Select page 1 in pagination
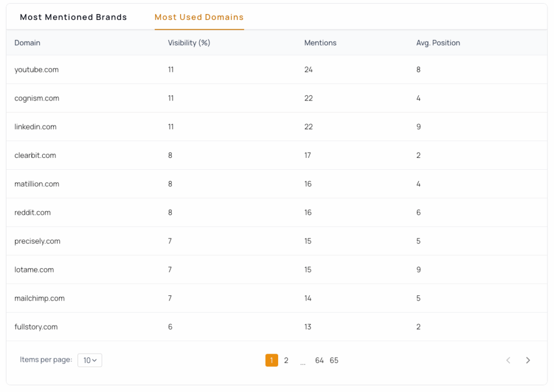Image resolution: width=554 pixels, height=392 pixels. pyautogui.click(x=272, y=360)
